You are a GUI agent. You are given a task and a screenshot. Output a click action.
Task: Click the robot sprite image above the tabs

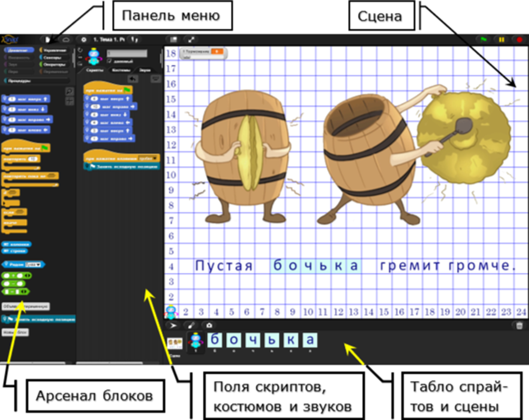coord(93,56)
